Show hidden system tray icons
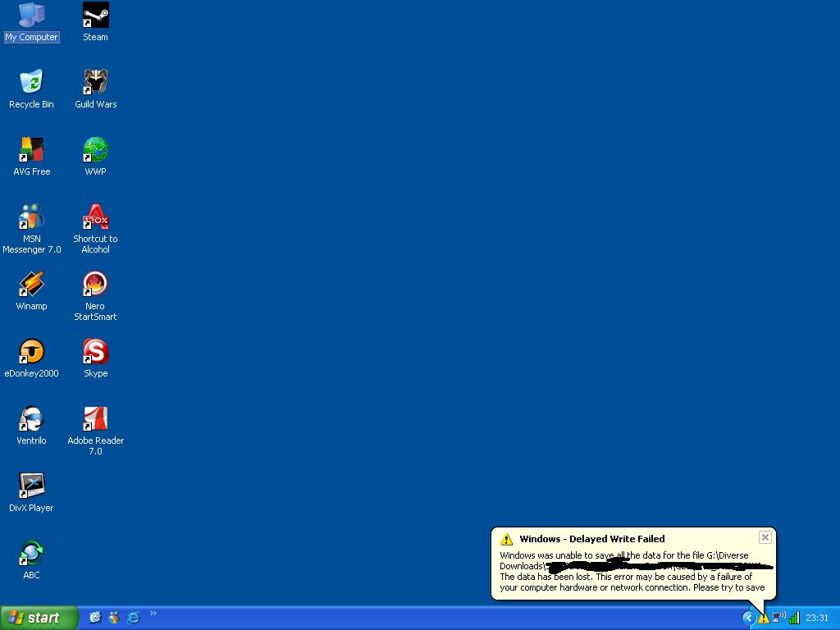The image size is (840, 630). click(x=748, y=618)
